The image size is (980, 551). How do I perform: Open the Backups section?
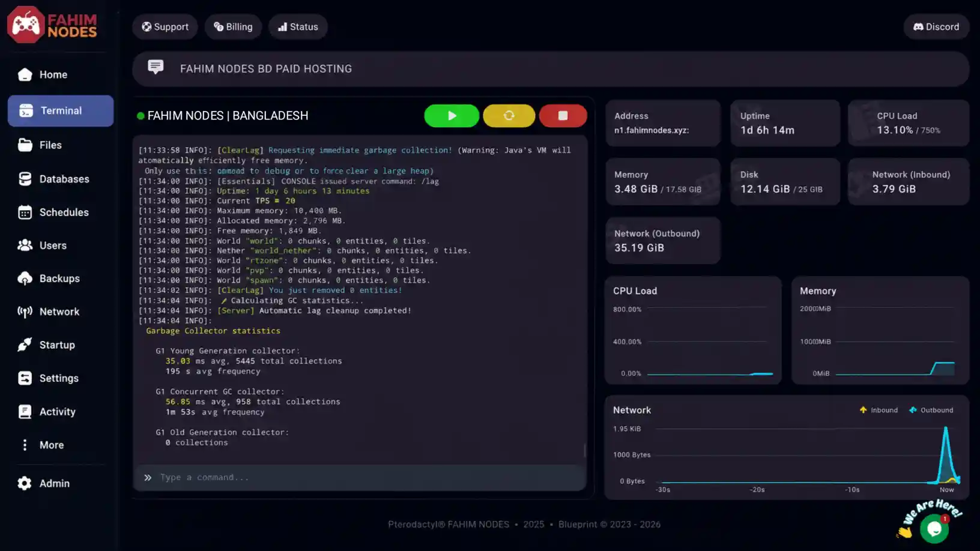click(61, 279)
